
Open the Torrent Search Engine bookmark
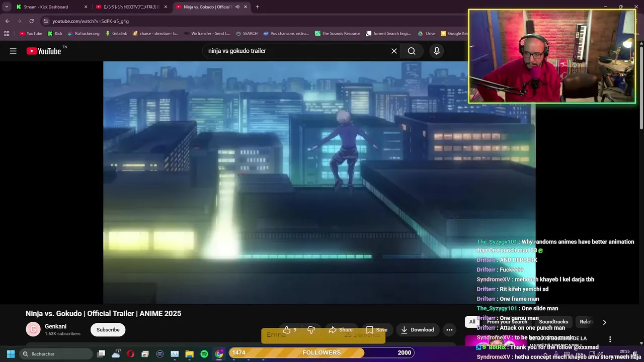point(388,34)
